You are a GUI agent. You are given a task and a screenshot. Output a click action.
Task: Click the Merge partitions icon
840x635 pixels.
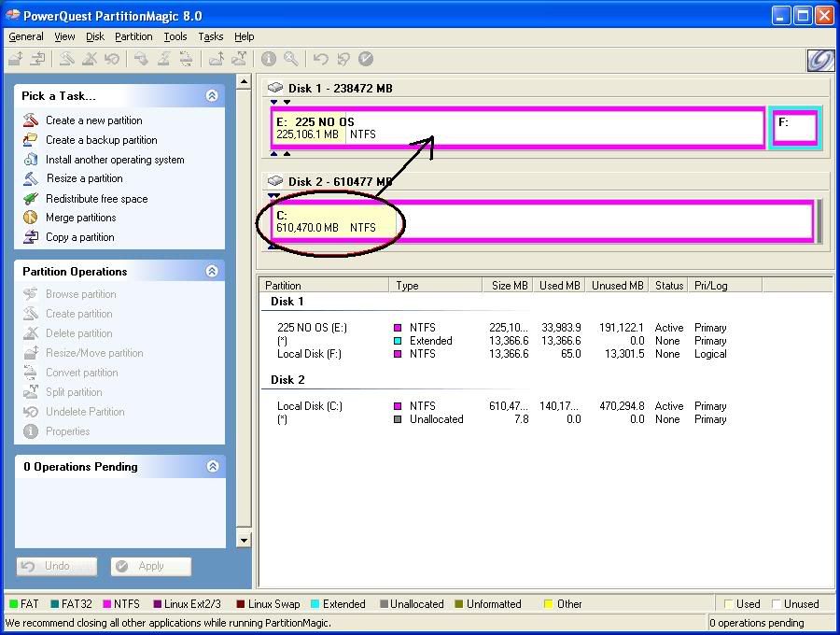click(31, 218)
